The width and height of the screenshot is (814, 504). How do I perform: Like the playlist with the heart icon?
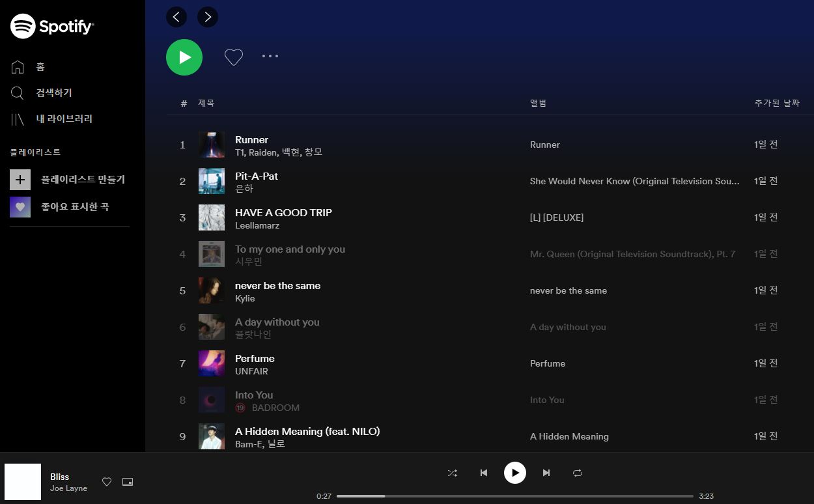(x=234, y=57)
